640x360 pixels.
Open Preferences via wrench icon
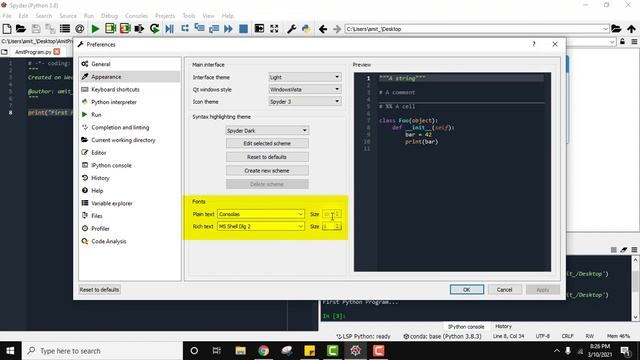pyautogui.click(x=291, y=29)
